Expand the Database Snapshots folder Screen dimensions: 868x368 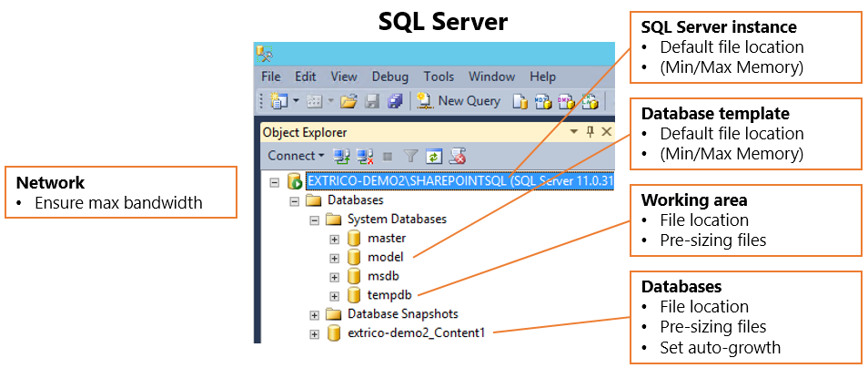315,314
